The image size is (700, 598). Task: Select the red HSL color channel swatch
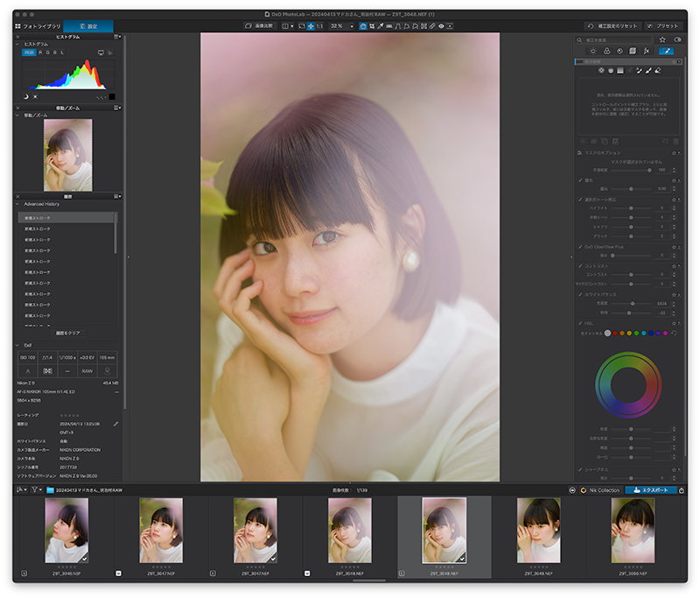pyautogui.click(x=615, y=334)
